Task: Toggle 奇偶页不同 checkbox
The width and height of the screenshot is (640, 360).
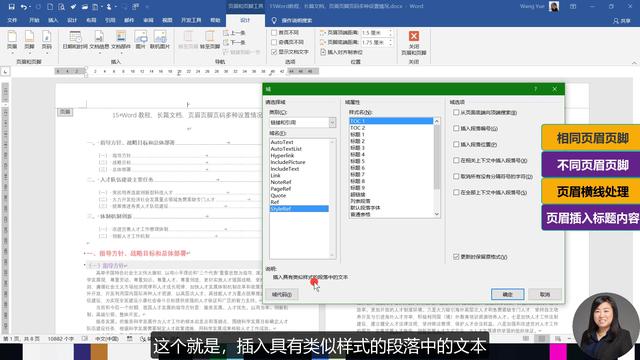Action: coord(274,42)
